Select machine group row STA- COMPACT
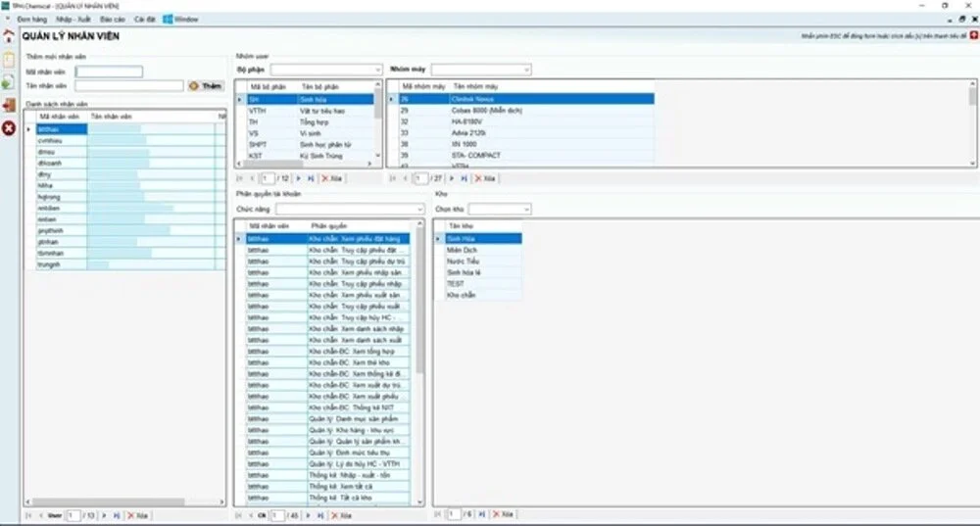This screenshot has height=526, width=980. point(521,156)
